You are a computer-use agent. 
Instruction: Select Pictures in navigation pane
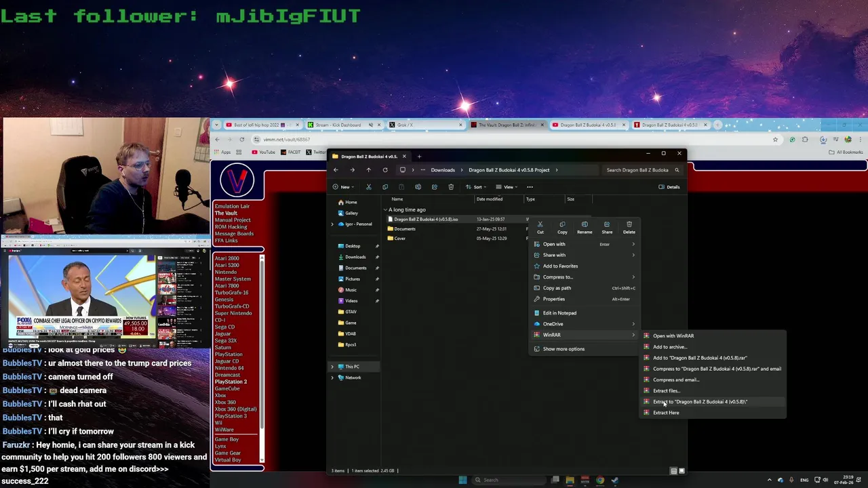tap(352, 279)
